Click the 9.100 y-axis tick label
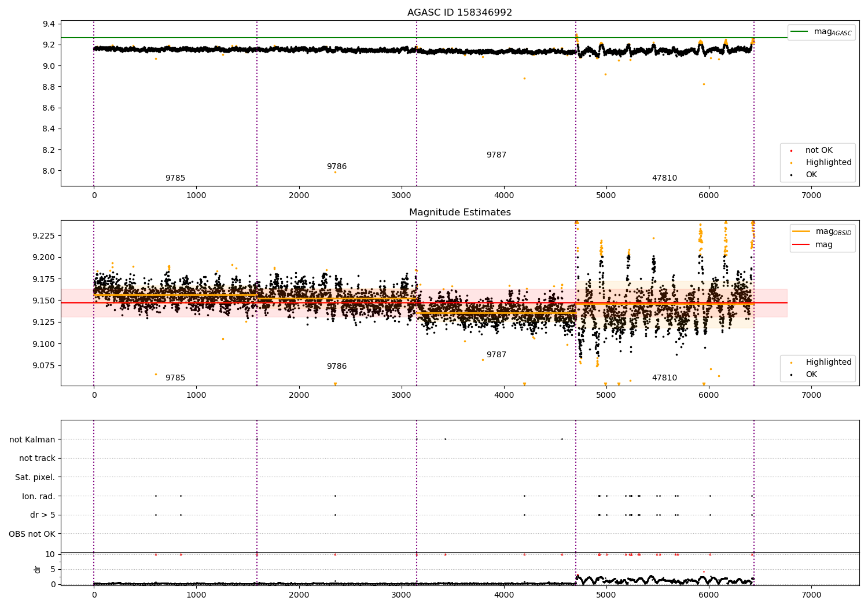Image resolution: width=868 pixels, height=608 pixels. point(44,344)
